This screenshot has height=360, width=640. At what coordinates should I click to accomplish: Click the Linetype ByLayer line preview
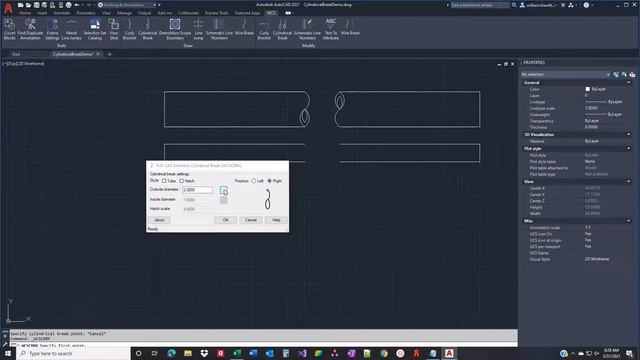coord(596,102)
